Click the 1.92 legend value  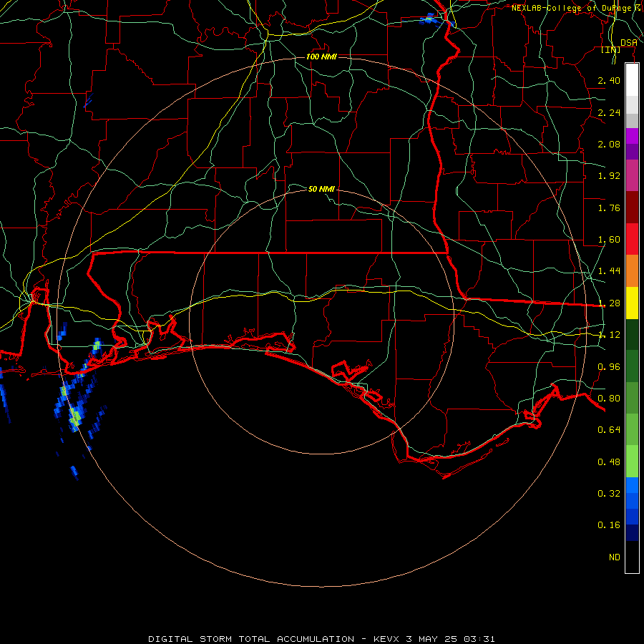point(609,176)
